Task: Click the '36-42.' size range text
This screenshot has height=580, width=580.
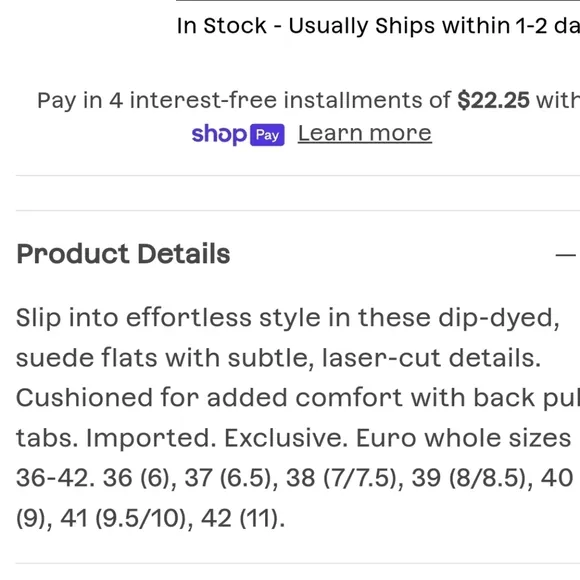Action: 55,478
